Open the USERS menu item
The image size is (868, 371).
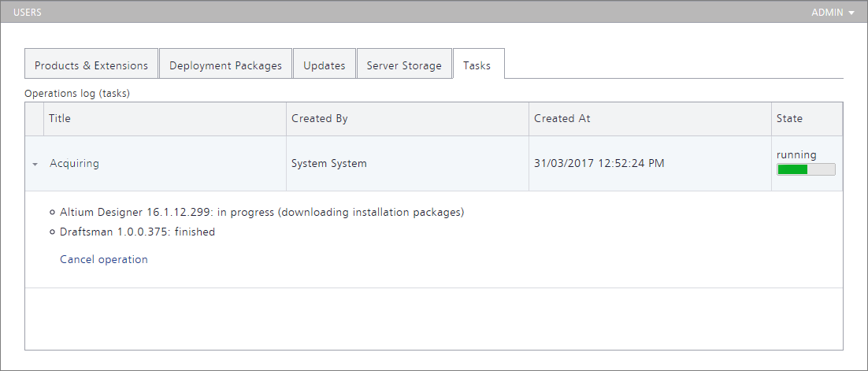click(x=28, y=13)
